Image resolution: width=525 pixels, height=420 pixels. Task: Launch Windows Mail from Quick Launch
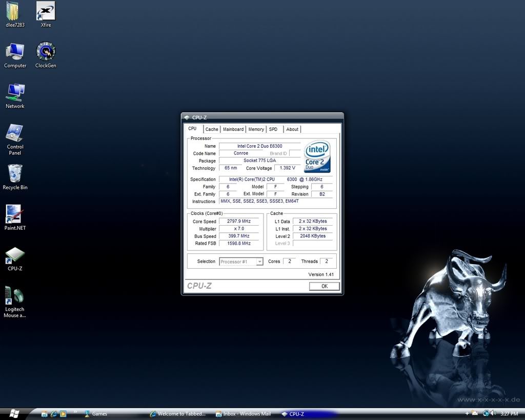point(44,414)
